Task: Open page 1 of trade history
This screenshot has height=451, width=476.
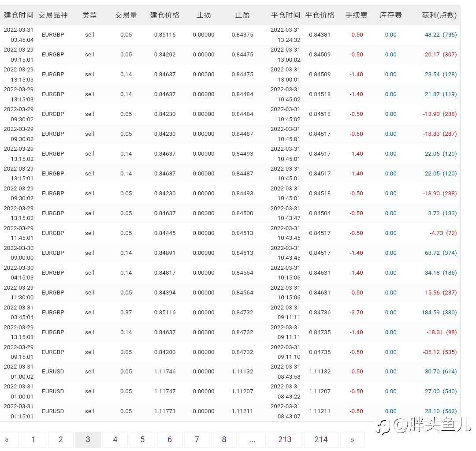Action: (33, 440)
